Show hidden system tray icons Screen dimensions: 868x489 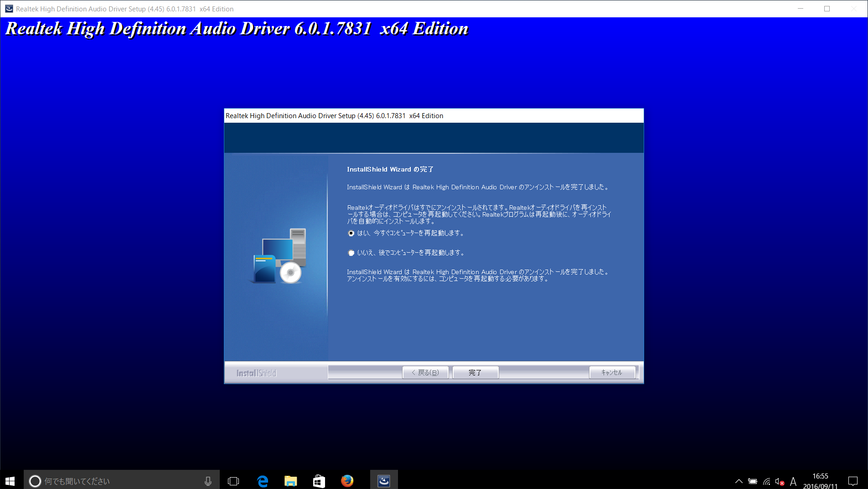(739, 481)
